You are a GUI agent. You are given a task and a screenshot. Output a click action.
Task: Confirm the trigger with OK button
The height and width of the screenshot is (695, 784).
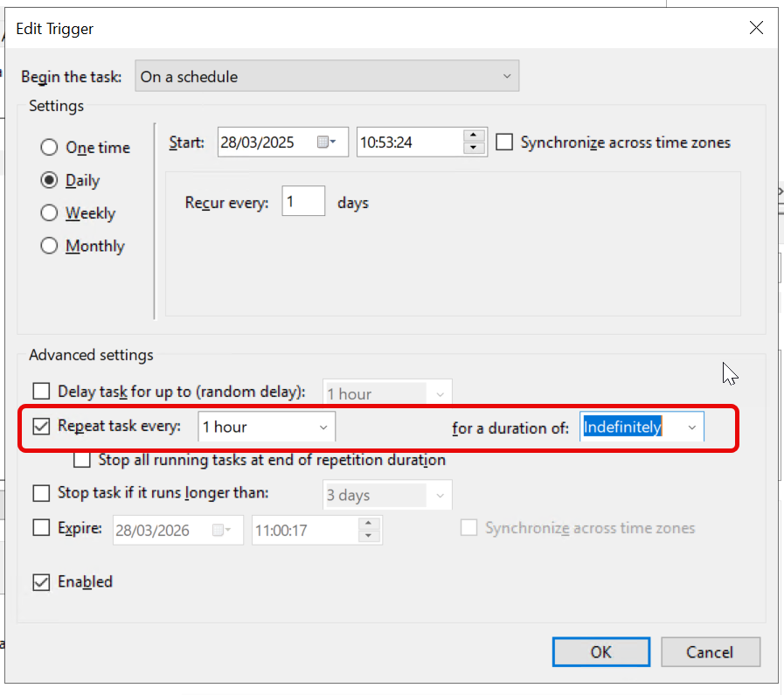click(601, 652)
